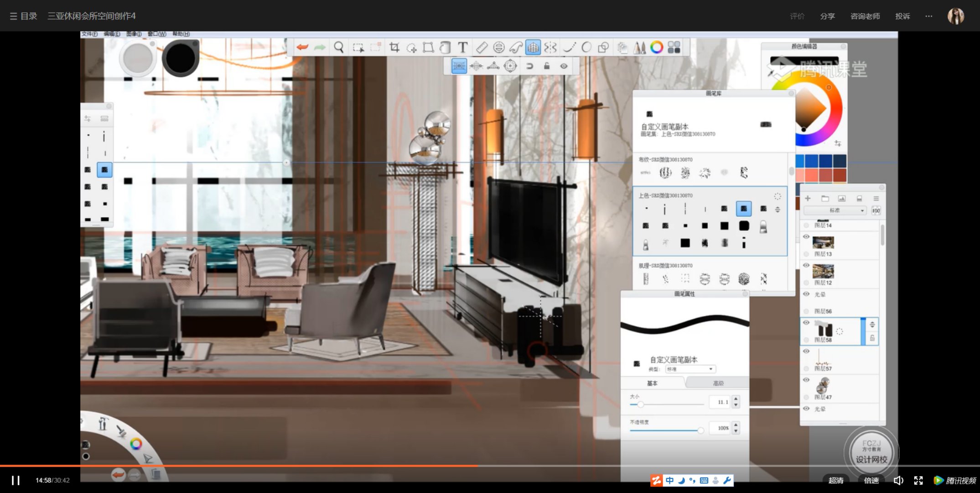Open the layer folder icon
The image size is (980, 493).
[824, 199]
